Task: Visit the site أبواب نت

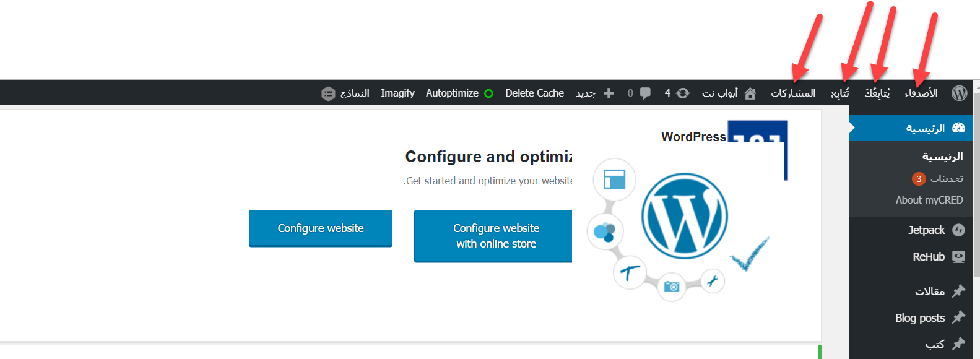Action: coord(720,93)
